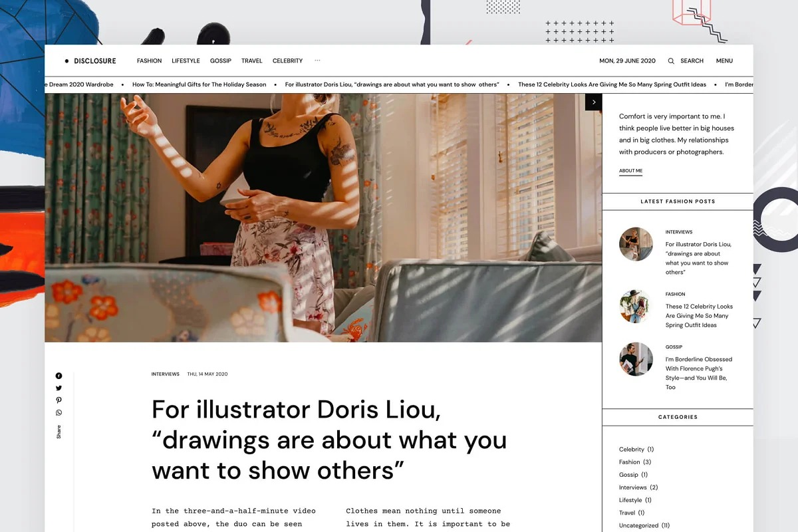The height and width of the screenshot is (532, 798).
Task: Open the Gossip nav link
Action: (221, 61)
